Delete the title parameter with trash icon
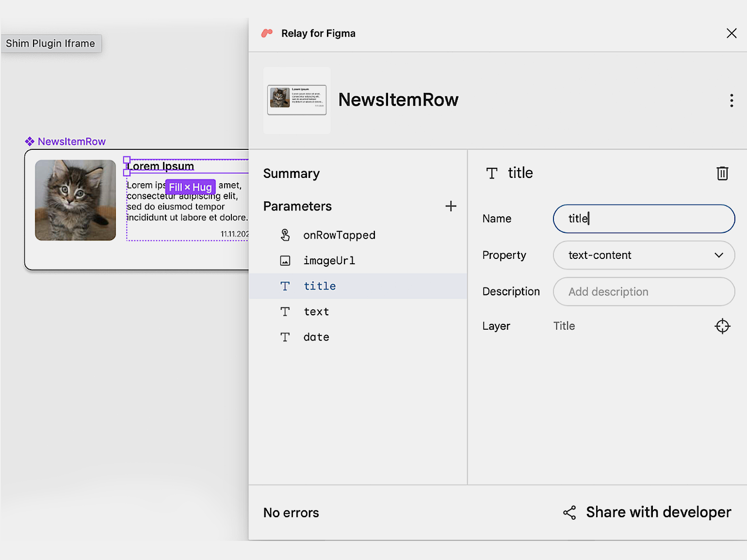The image size is (747, 560). coord(722,173)
